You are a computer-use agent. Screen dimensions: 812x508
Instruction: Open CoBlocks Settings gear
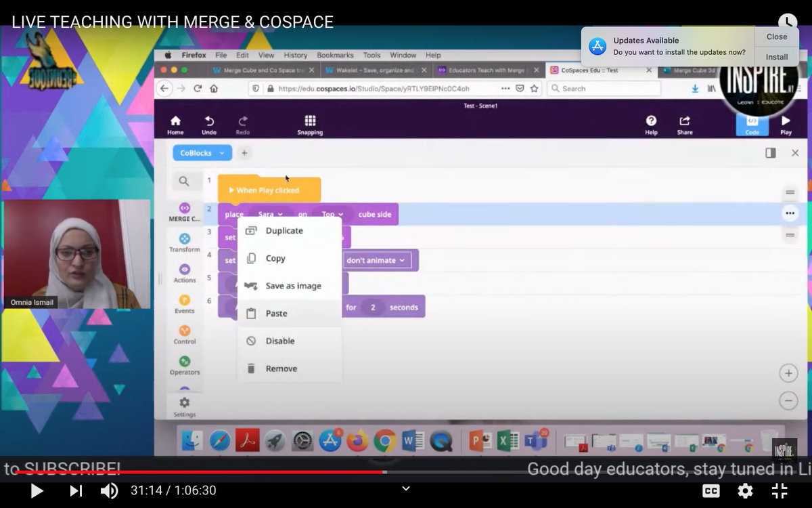[x=184, y=406]
